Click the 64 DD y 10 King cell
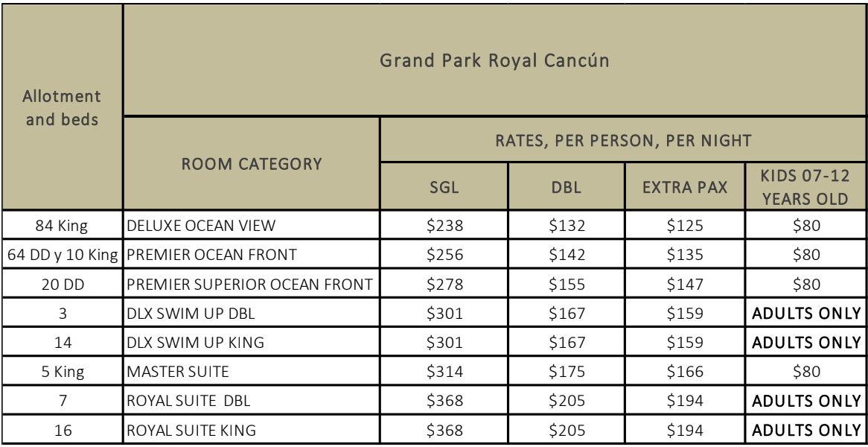868x447 pixels. pyautogui.click(x=62, y=255)
